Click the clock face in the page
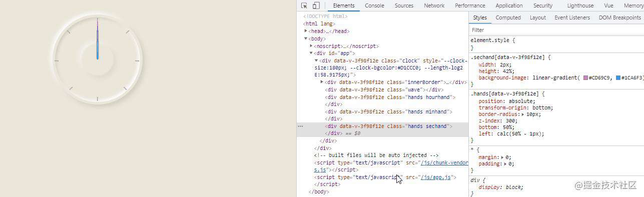The height and width of the screenshot is (197, 644). pos(98,59)
